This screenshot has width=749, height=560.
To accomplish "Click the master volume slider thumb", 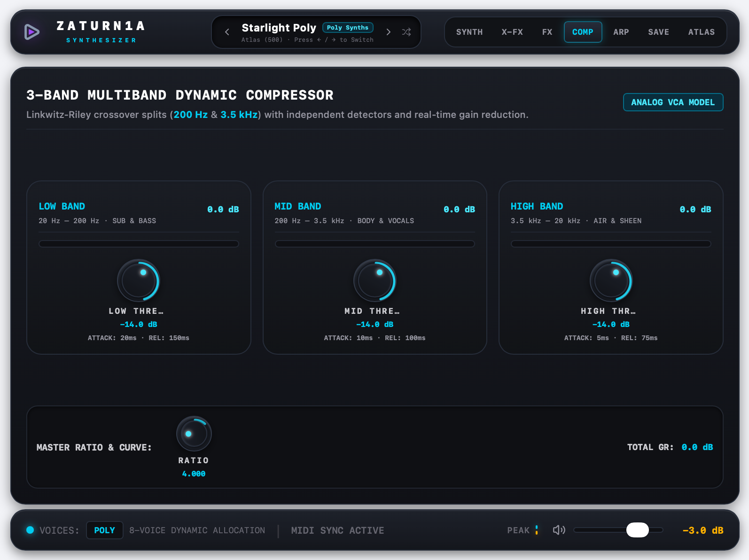I will (x=638, y=530).
